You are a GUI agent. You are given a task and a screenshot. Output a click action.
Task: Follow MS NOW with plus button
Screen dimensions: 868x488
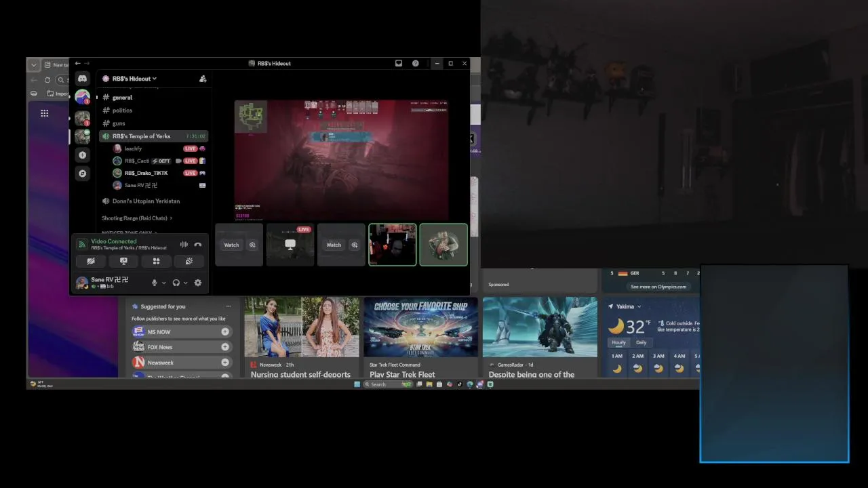pyautogui.click(x=224, y=331)
